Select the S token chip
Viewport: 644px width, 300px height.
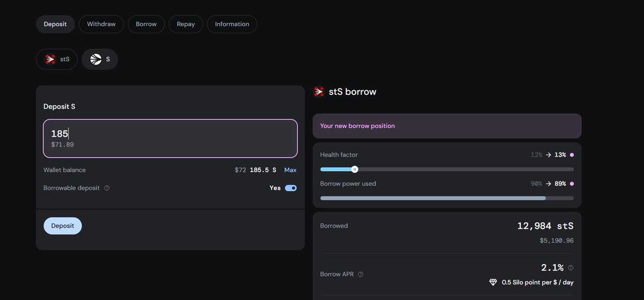pos(100,59)
